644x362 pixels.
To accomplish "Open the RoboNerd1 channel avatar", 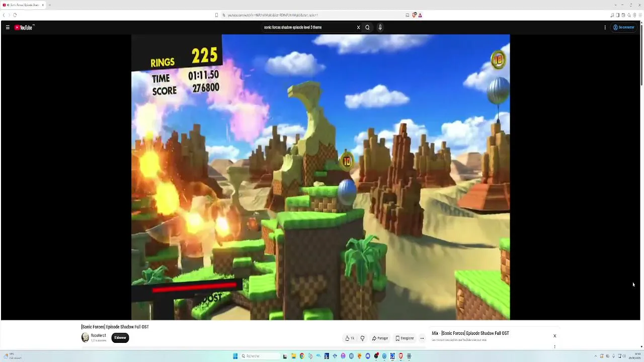I will click(x=86, y=337).
